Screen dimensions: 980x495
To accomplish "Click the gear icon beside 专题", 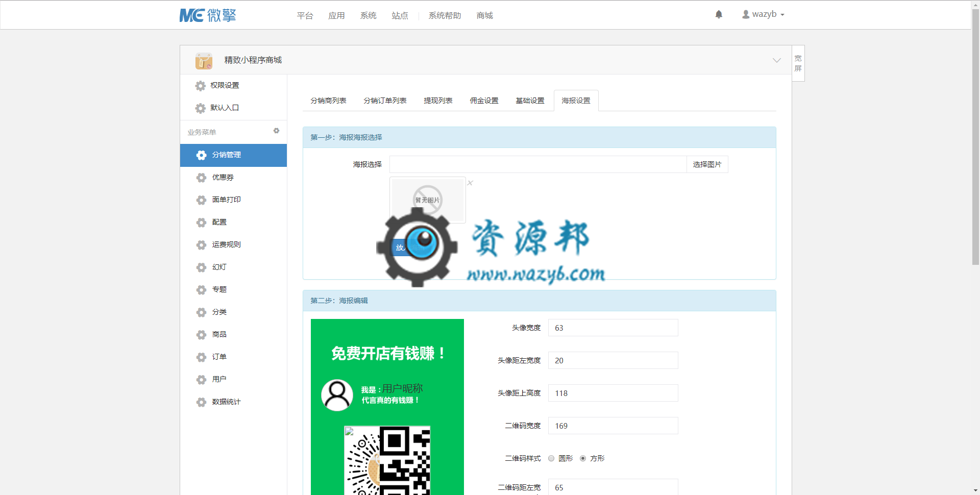I will pyautogui.click(x=202, y=290).
